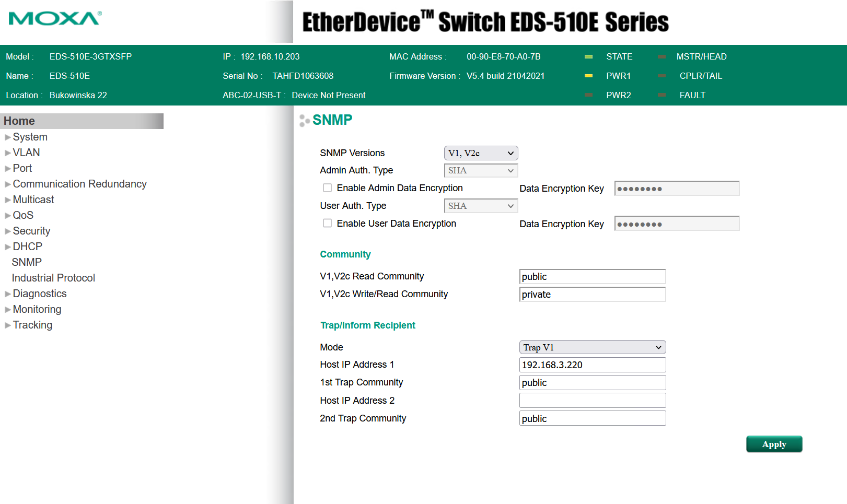Open the SNMP Versions dropdown
Viewport: 847px width, 504px height.
point(481,153)
